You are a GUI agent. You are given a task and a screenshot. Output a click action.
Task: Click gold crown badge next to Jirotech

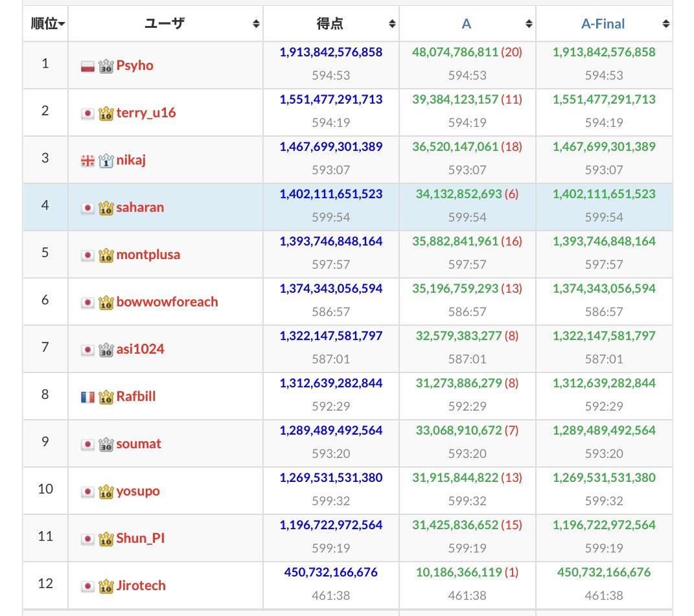[106, 586]
